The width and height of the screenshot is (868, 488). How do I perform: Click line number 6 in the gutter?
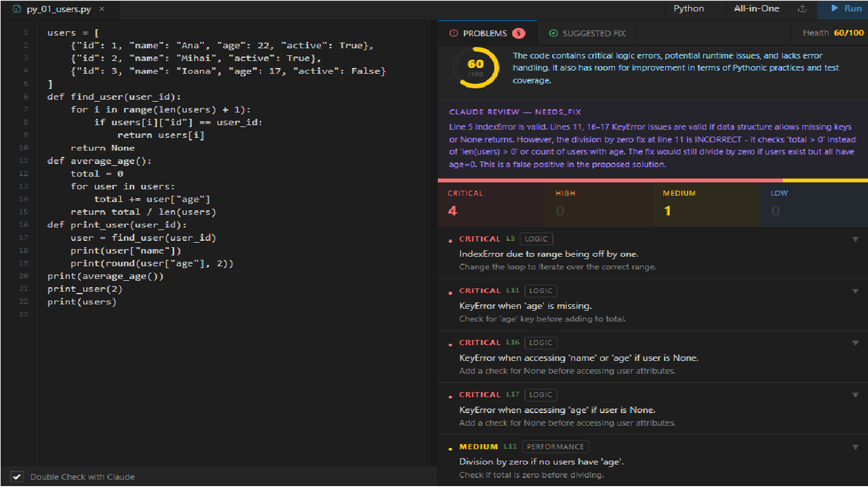pos(26,97)
